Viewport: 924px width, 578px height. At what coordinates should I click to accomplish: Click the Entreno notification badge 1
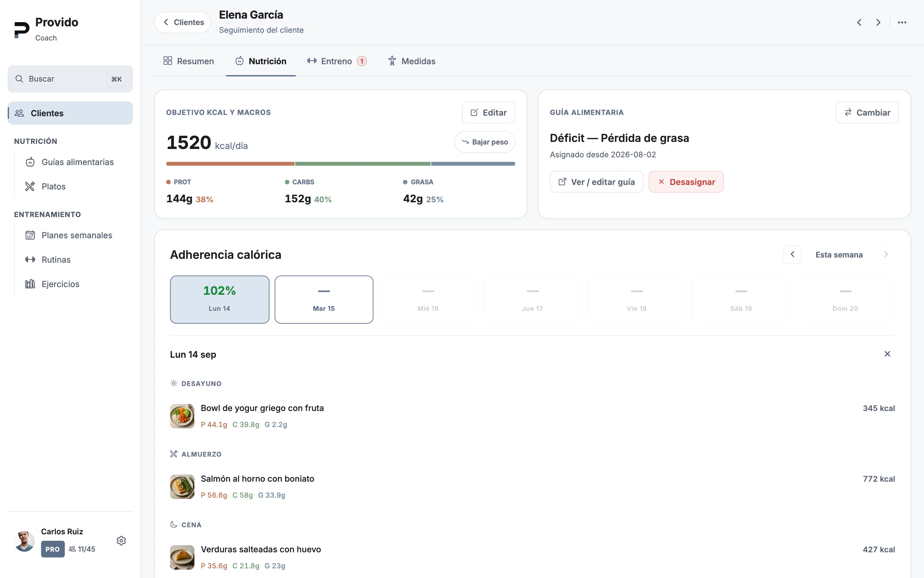[x=362, y=61]
